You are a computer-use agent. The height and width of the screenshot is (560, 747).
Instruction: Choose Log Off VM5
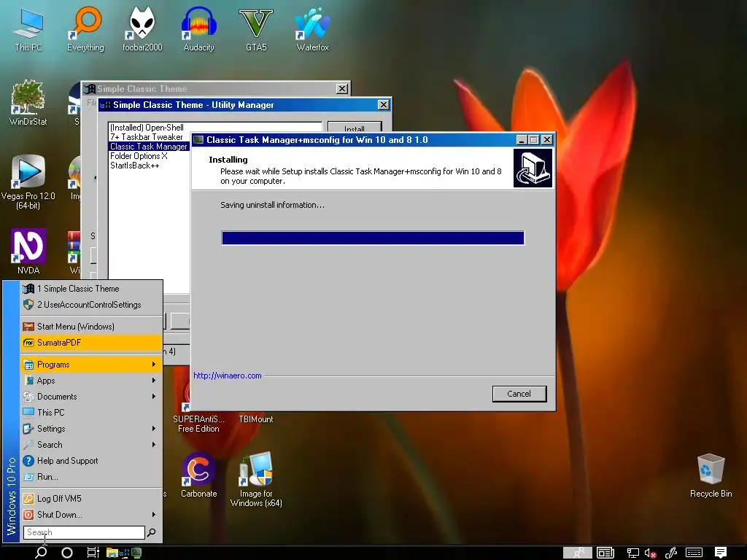[x=91, y=499]
